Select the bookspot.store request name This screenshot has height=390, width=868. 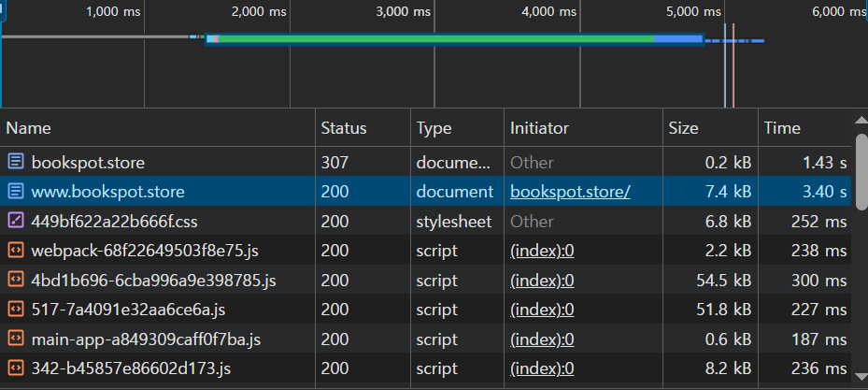pyautogui.click(x=88, y=163)
